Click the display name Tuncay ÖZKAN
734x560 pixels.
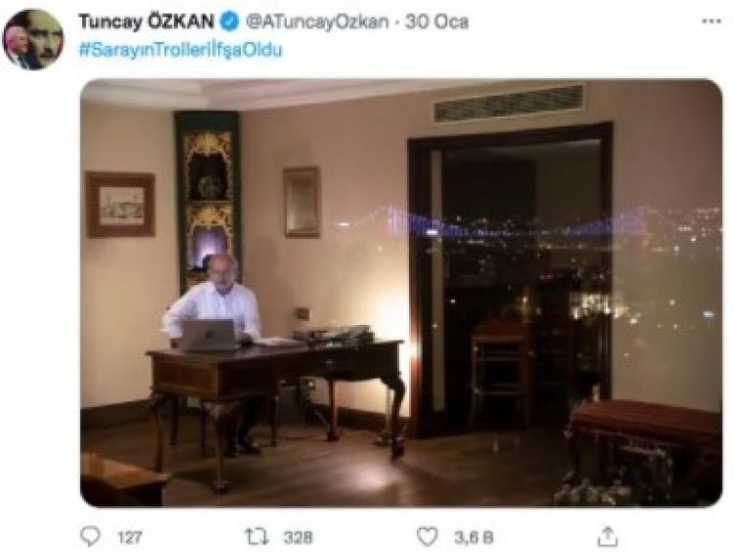146,22
